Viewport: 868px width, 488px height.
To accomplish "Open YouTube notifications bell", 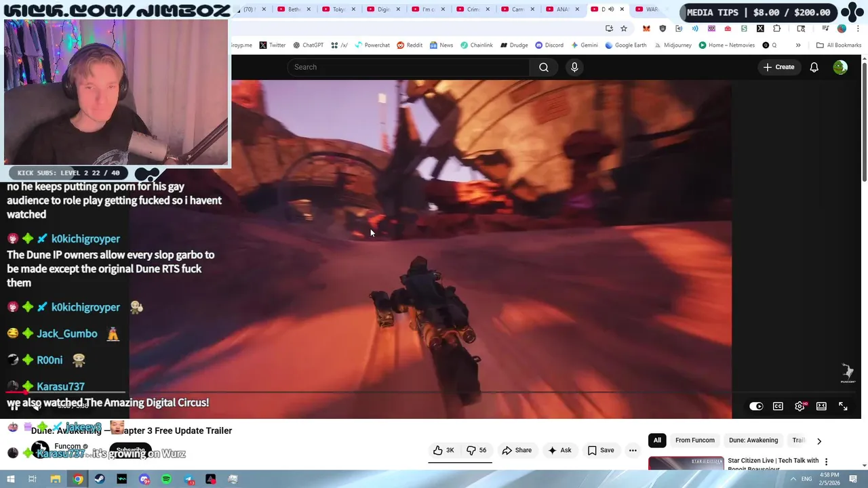I will (x=814, y=67).
